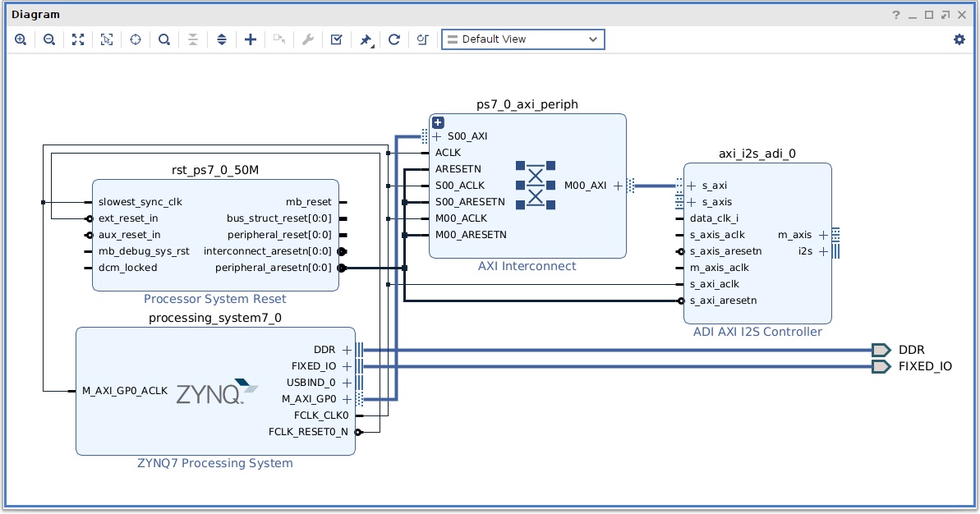The height and width of the screenshot is (514, 980).
Task: Open Diagram panel help question mark
Action: click(x=895, y=14)
